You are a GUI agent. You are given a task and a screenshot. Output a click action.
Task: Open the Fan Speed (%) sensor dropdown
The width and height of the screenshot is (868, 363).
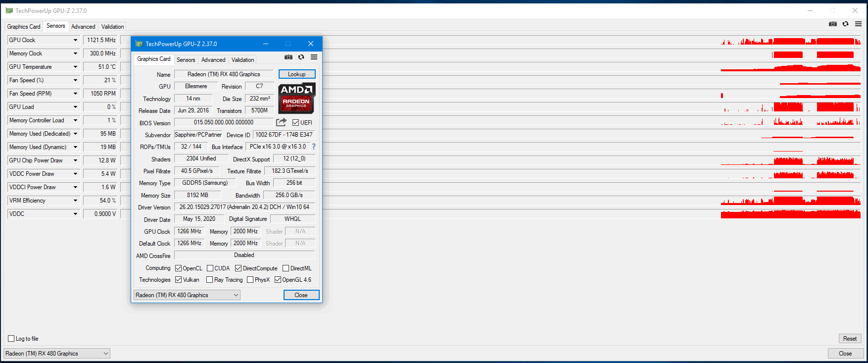(x=75, y=80)
